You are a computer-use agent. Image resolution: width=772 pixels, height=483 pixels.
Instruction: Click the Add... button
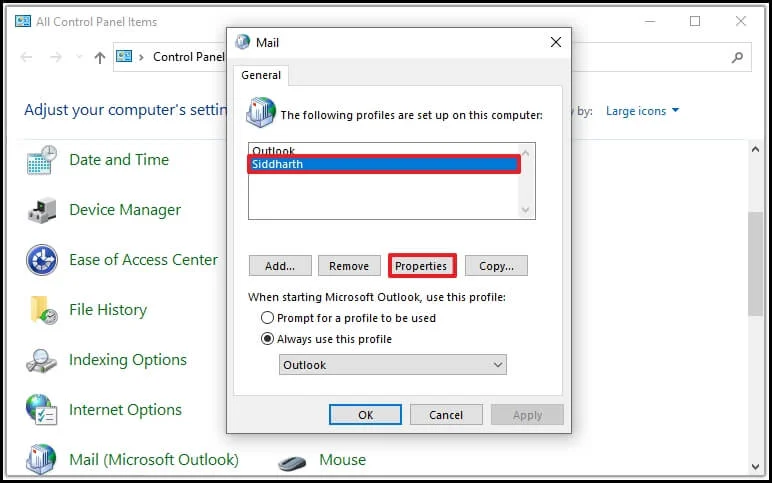pos(280,266)
